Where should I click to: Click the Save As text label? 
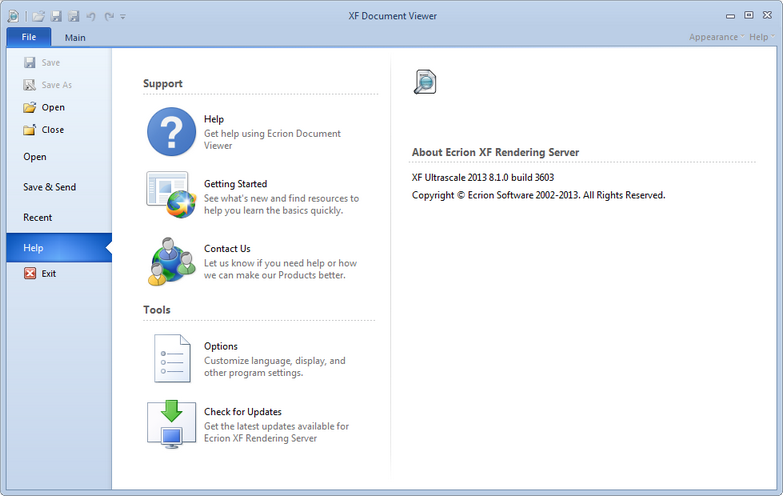(56, 85)
